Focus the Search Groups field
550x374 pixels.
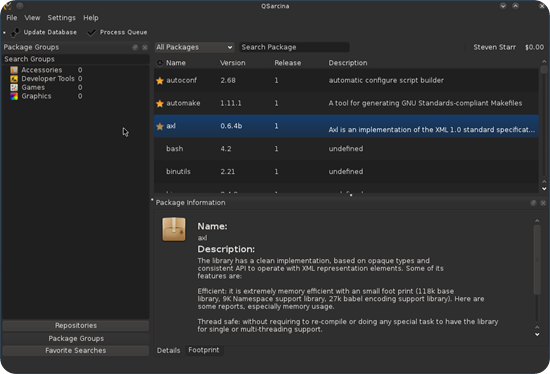tap(76, 59)
